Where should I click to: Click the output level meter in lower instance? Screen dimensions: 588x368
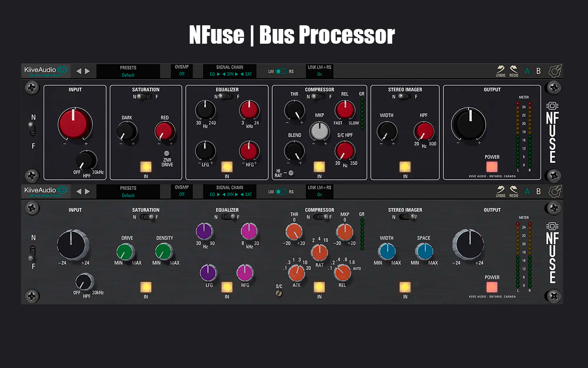coord(523,256)
